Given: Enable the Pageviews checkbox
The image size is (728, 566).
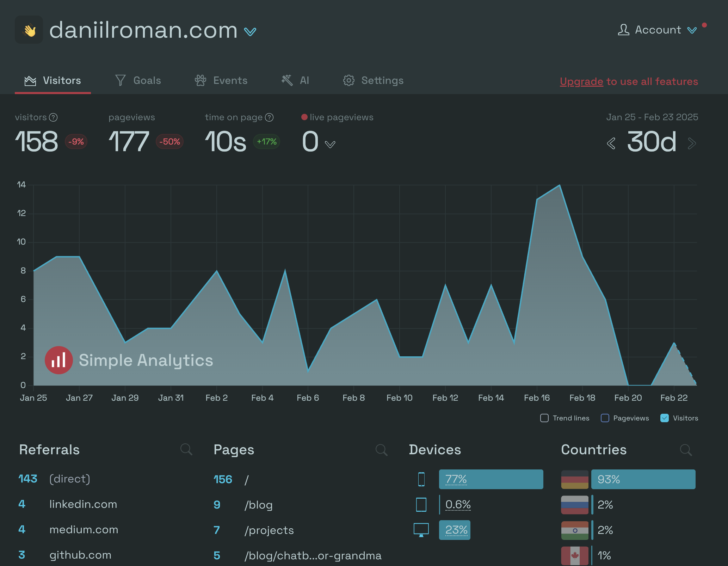Looking at the screenshot, I should [x=605, y=418].
